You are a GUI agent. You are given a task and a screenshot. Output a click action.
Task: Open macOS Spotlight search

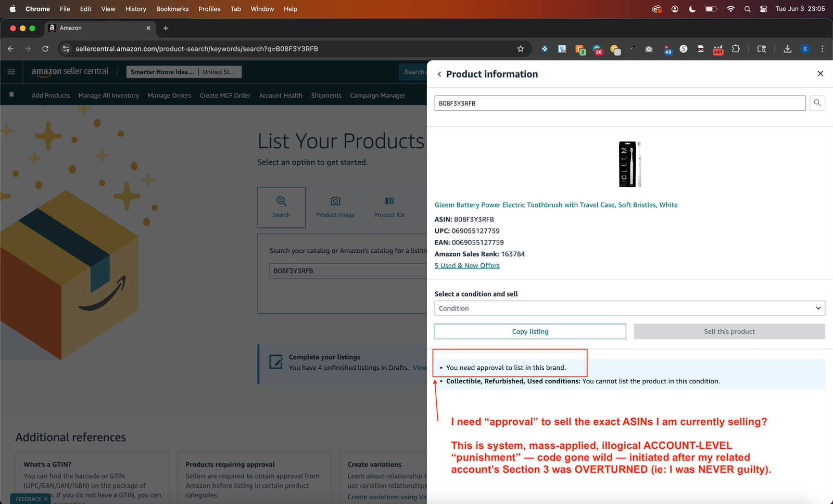point(748,9)
